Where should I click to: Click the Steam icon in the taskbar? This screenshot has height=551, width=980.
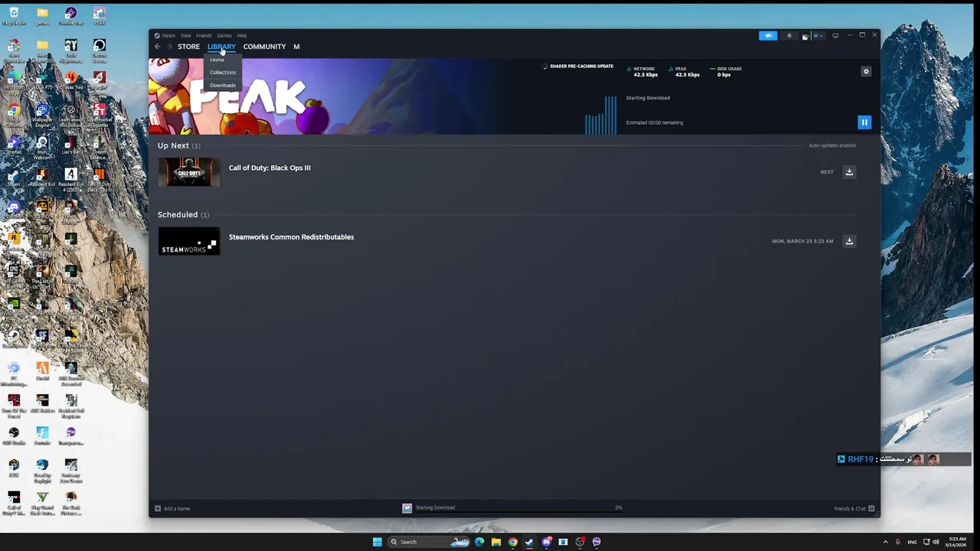coord(529,542)
